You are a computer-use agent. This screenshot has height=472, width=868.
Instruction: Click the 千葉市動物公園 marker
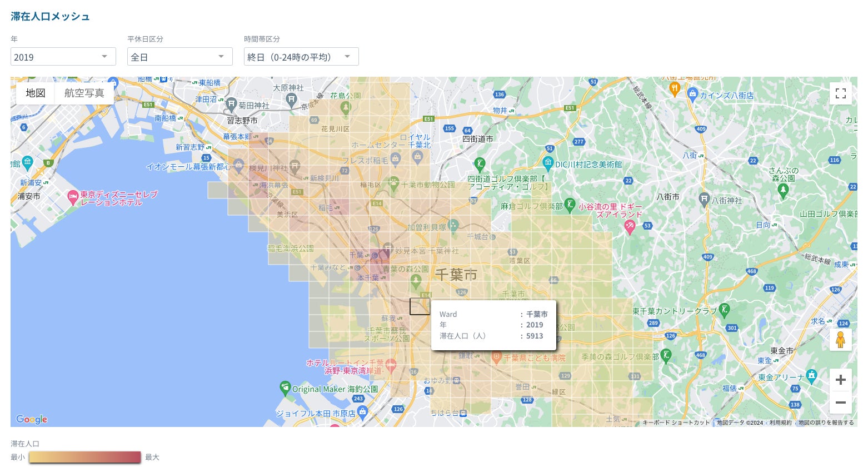coord(393,183)
